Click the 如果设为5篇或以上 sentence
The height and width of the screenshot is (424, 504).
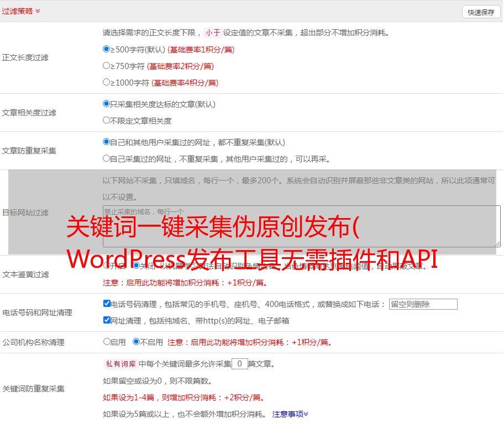pyautogui.click(x=185, y=415)
